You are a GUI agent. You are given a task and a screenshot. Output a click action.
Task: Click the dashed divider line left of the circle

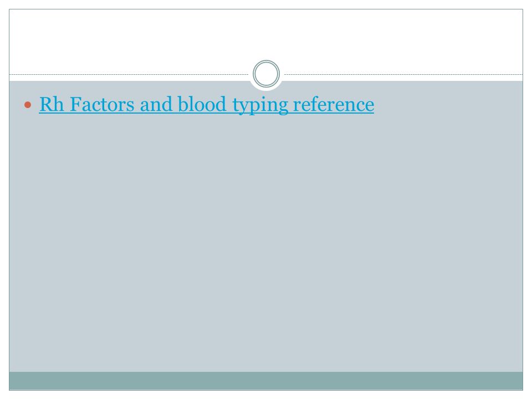click(x=129, y=74)
